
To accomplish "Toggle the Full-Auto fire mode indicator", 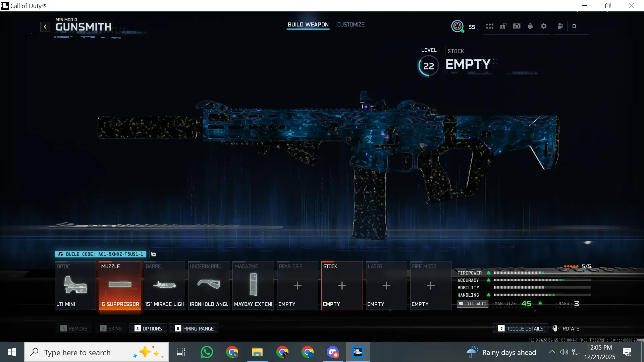I will click(473, 304).
